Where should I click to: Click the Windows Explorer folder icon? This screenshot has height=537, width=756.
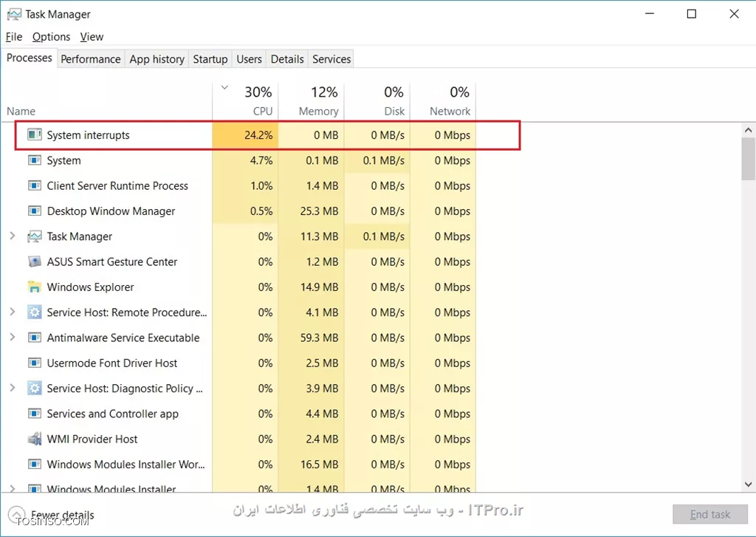pyautogui.click(x=34, y=287)
